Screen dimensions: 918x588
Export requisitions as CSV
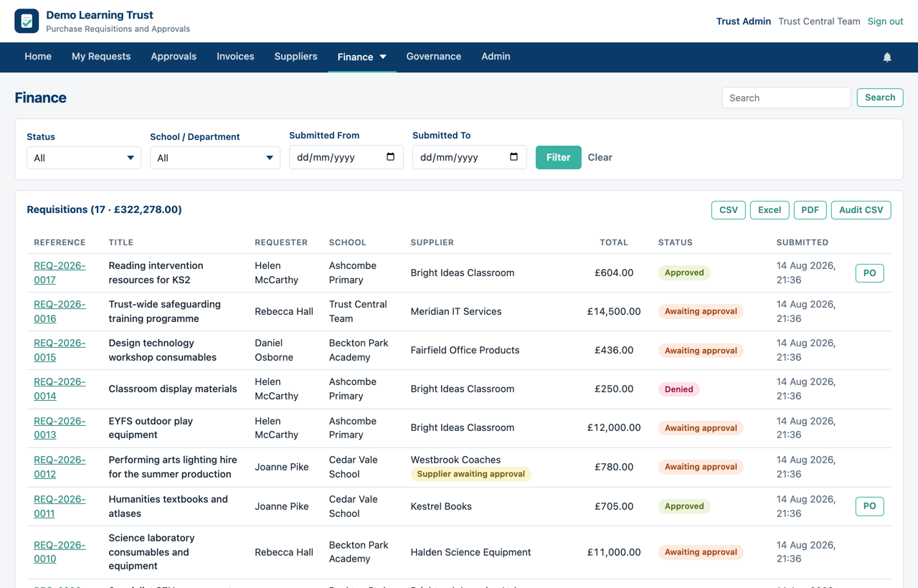[x=729, y=210]
